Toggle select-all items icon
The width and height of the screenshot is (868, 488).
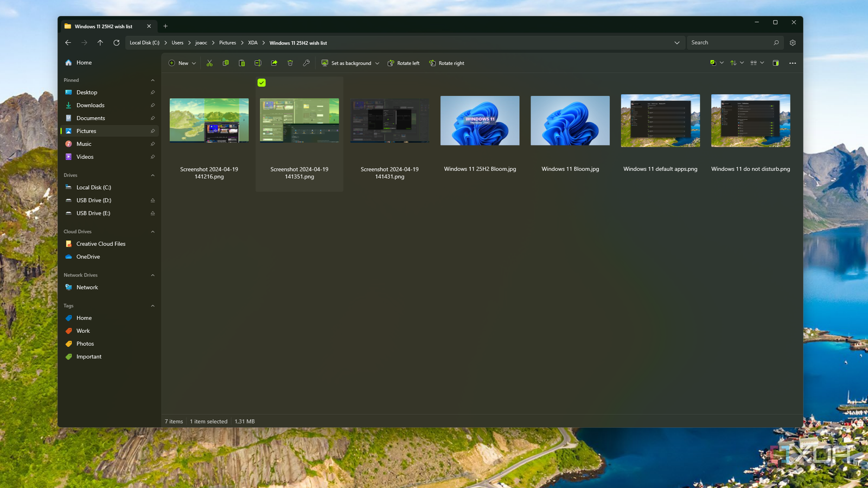coord(713,63)
